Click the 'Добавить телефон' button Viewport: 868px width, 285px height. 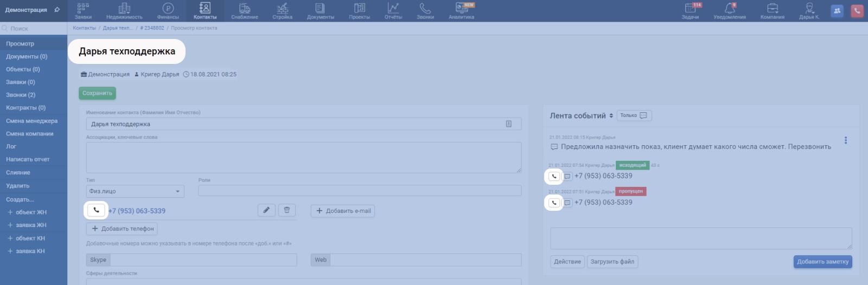coord(122,229)
